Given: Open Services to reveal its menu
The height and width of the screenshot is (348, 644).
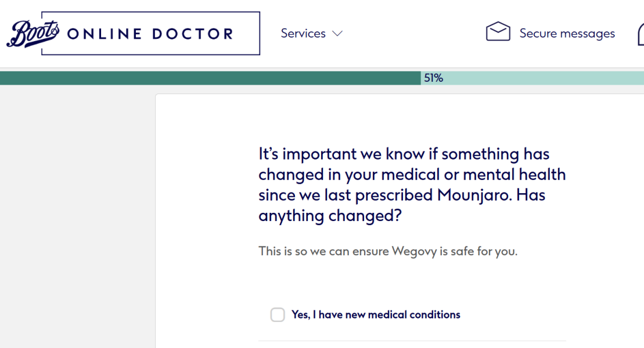Looking at the screenshot, I should [x=312, y=33].
